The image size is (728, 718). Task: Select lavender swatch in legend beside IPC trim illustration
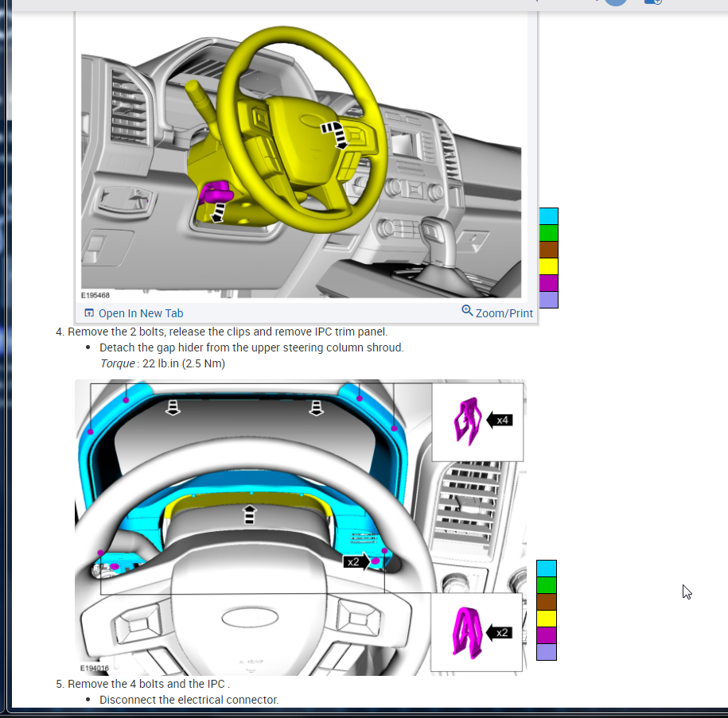click(x=547, y=652)
